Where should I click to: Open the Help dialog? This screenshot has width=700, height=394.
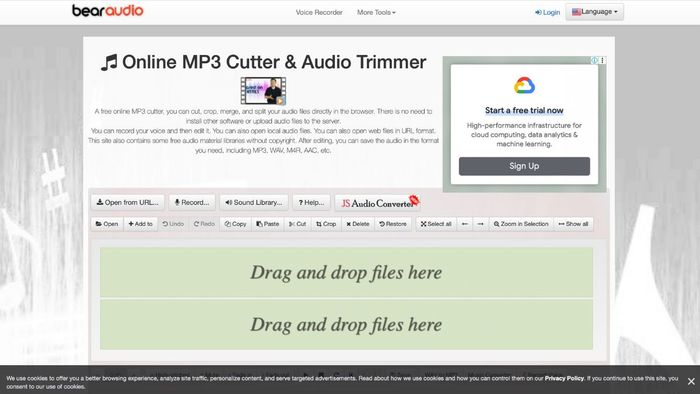click(x=311, y=202)
